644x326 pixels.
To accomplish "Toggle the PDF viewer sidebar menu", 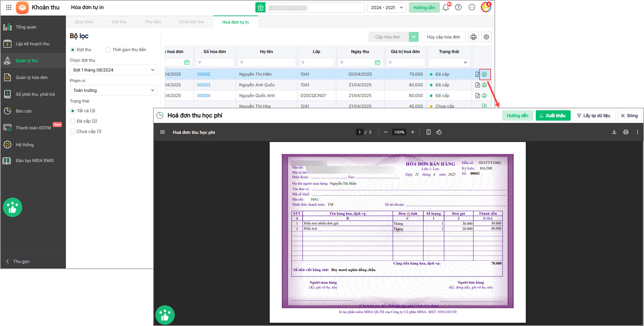I will pyautogui.click(x=162, y=132).
